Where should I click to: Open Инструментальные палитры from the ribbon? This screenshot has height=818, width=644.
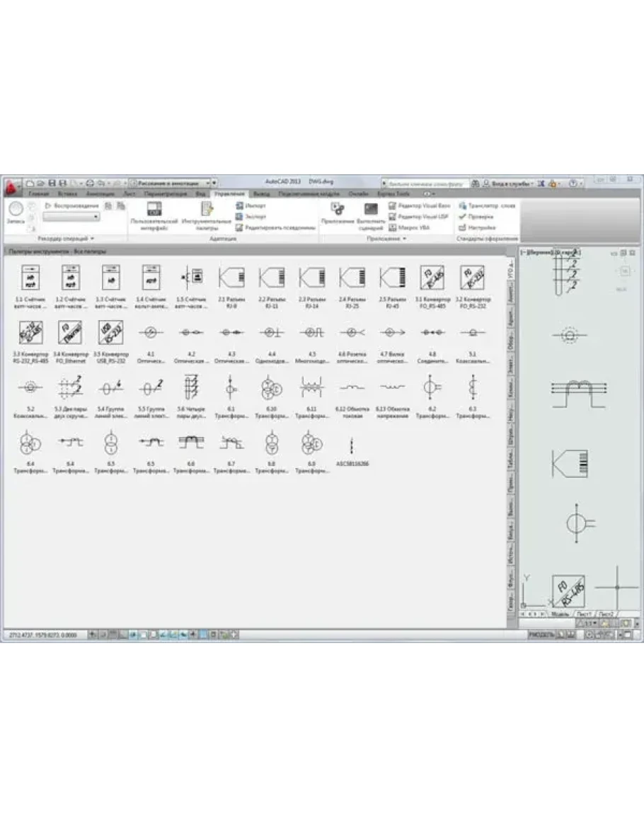coord(206,210)
